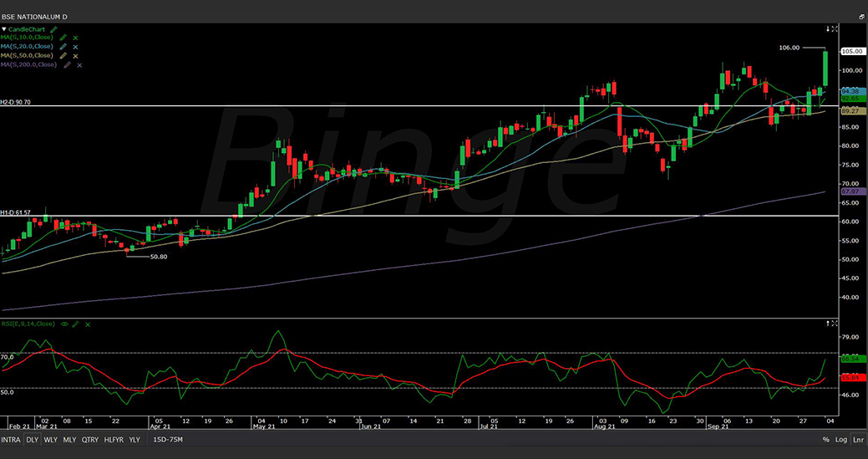
Task: Click the 105.00 current price tag
Action: click(x=852, y=52)
